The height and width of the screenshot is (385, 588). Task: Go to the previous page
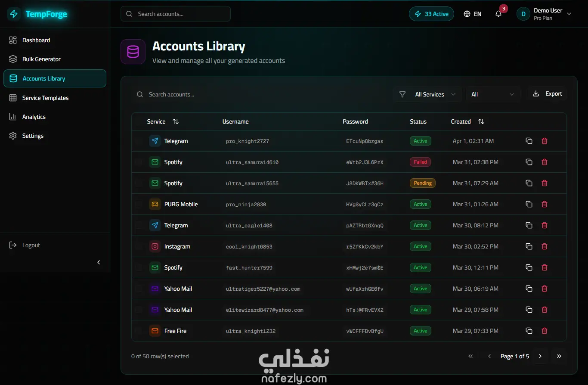coord(489,356)
